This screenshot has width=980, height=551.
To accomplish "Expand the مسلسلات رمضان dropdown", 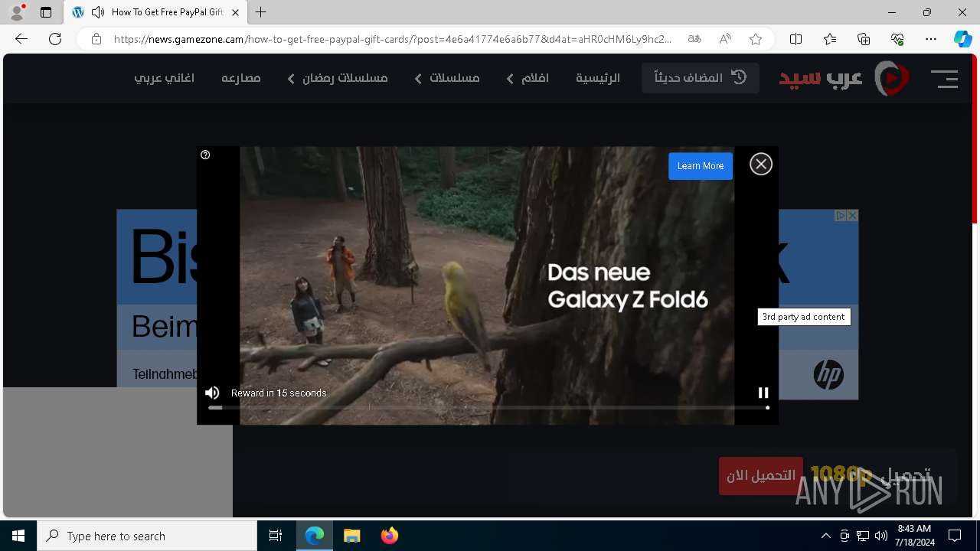I will coord(338,78).
